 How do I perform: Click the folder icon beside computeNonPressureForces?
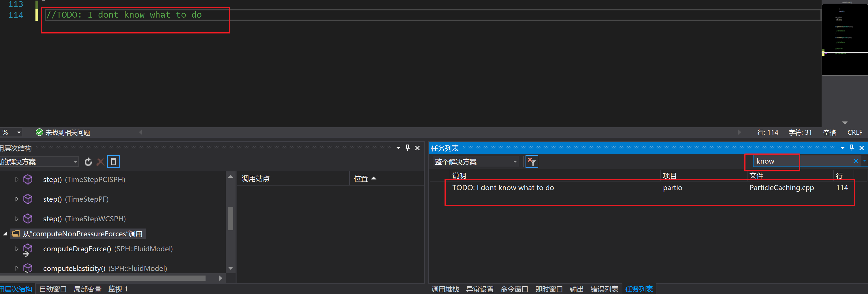click(x=16, y=234)
